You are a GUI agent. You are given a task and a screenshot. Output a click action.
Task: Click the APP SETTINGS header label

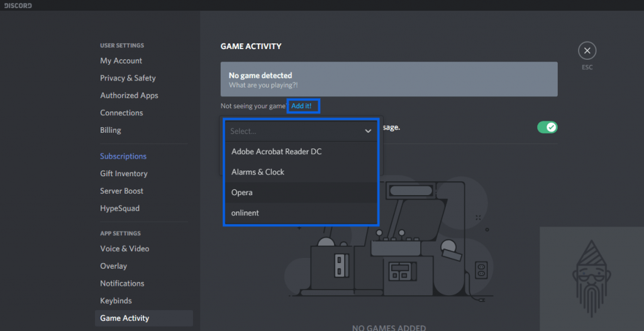(120, 233)
